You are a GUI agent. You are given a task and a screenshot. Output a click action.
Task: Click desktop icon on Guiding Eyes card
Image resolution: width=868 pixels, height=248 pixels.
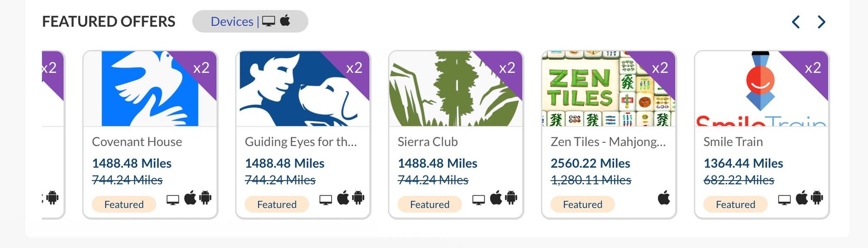(325, 200)
